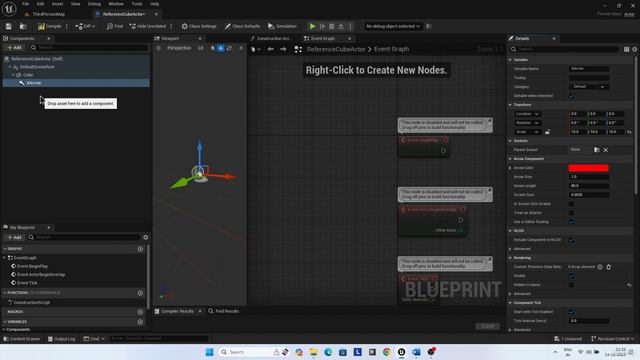Image resolution: width=640 pixels, height=360 pixels.
Task: Add a new function with plus icon
Action: [x=140, y=293]
